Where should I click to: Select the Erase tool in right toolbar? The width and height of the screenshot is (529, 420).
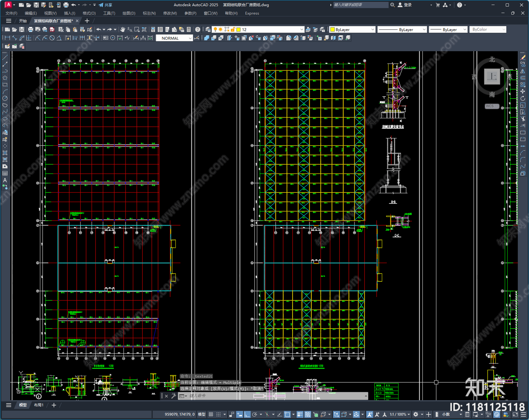(x=523, y=58)
